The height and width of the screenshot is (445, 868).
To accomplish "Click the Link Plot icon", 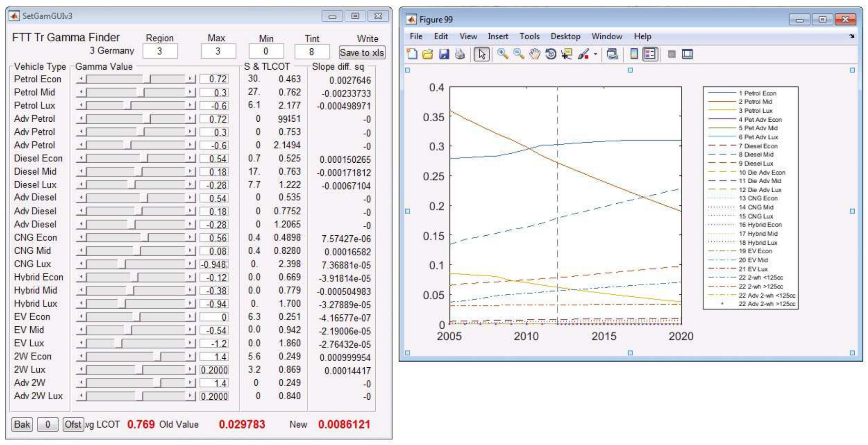I will tap(612, 54).
